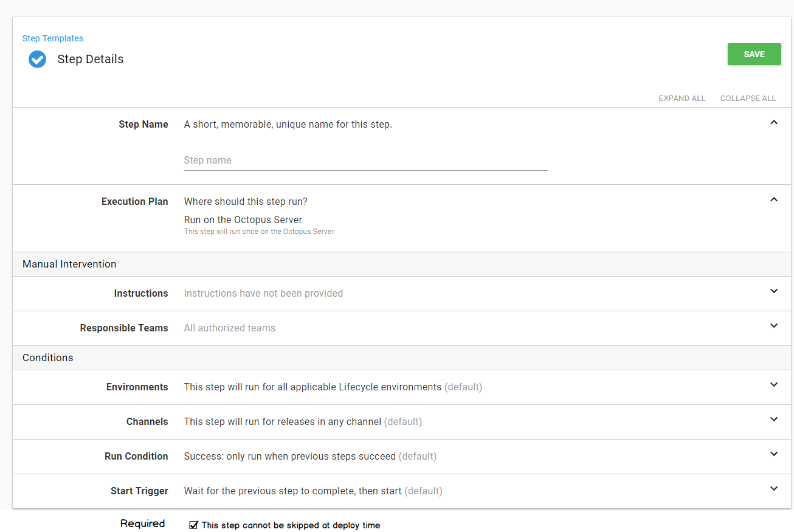Click EXPAND ALL to open every section
Viewport: 794px width, 532px height.
pos(682,98)
